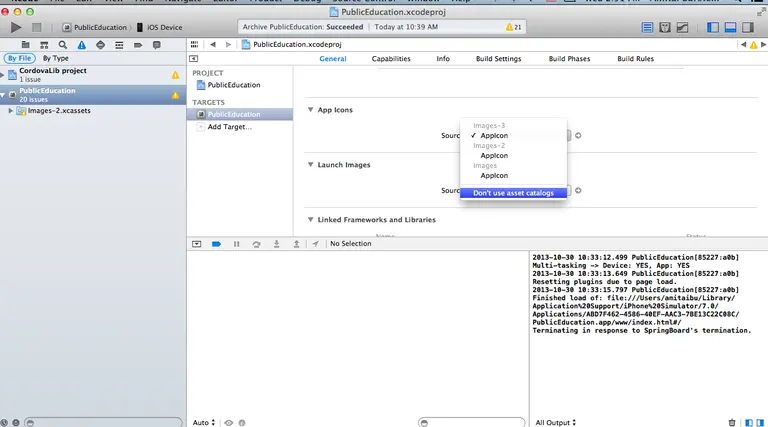
Task: Show the Assistant editor
Action: [665, 27]
